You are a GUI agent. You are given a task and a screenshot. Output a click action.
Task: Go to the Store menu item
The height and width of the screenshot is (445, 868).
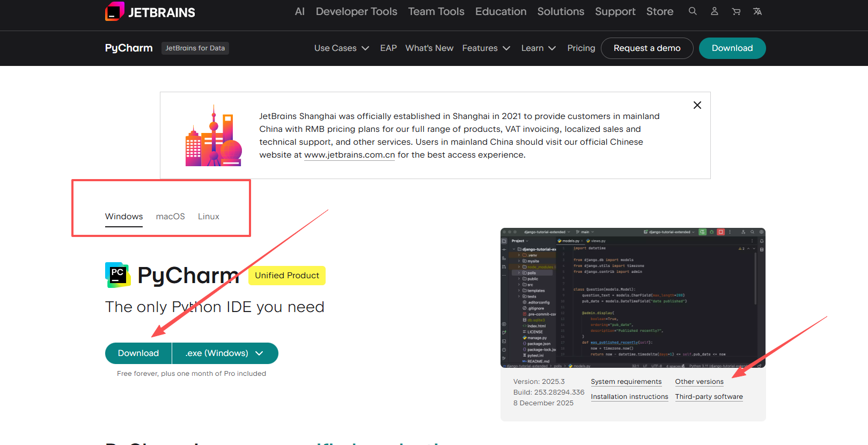pyautogui.click(x=660, y=11)
